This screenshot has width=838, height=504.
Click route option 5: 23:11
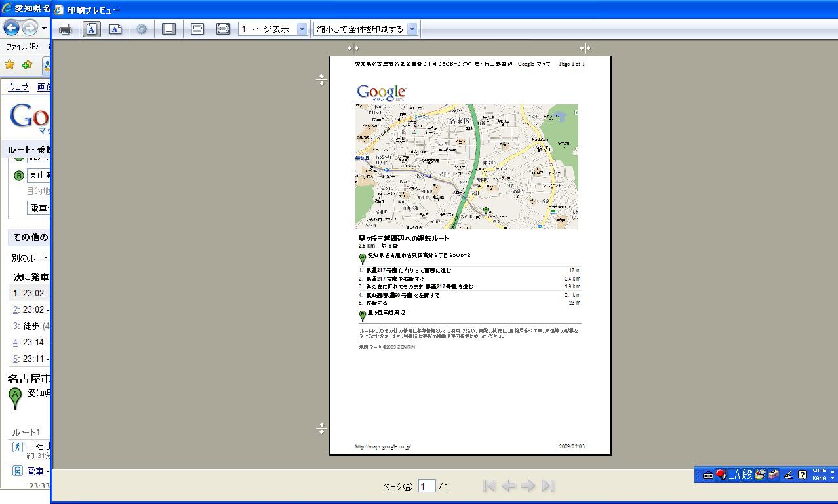tap(30, 359)
